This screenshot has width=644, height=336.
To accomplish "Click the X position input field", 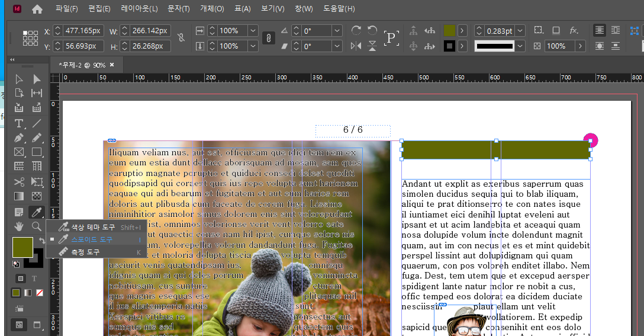I will click(x=83, y=31).
